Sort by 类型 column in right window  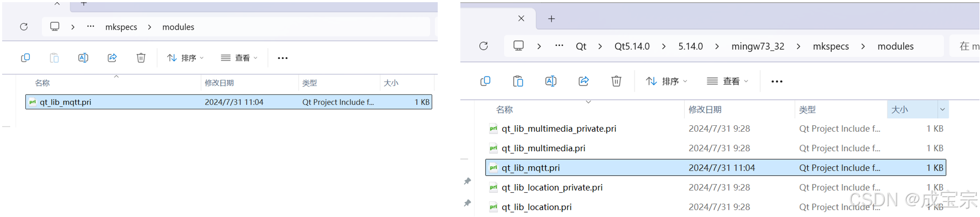click(x=808, y=110)
